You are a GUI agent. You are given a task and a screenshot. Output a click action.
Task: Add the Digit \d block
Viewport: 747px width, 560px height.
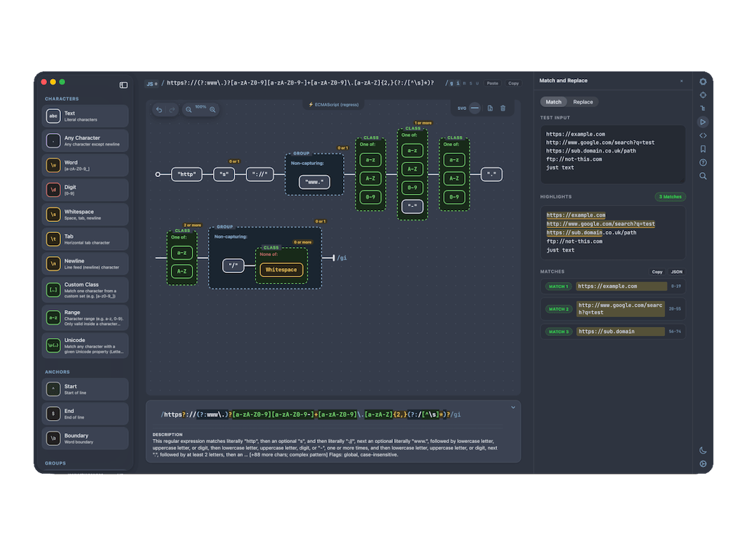(85, 190)
